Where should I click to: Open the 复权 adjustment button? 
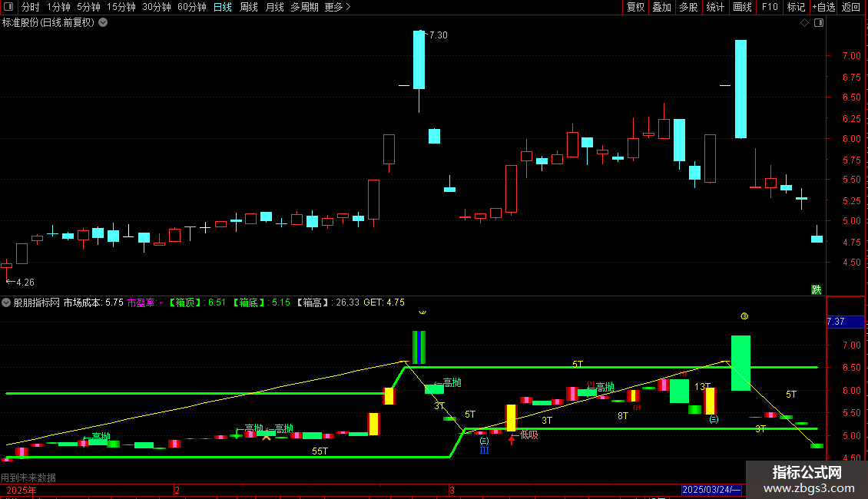[x=635, y=7]
